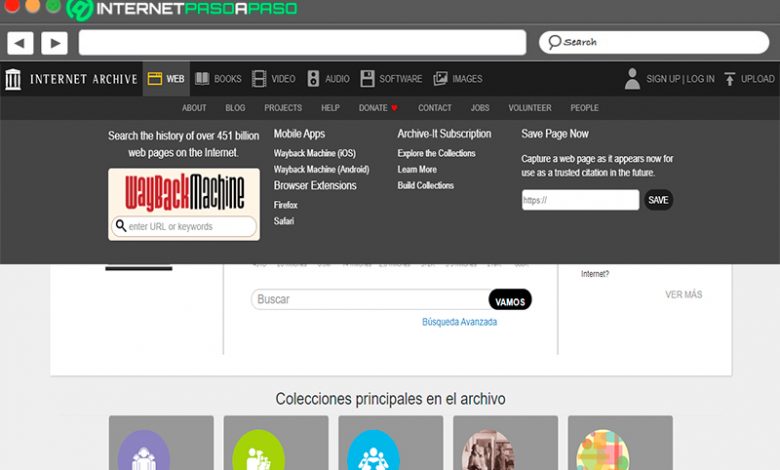Click the Web window icon
The width and height of the screenshot is (780, 470).
pyautogui.click(x=155, y=79)
